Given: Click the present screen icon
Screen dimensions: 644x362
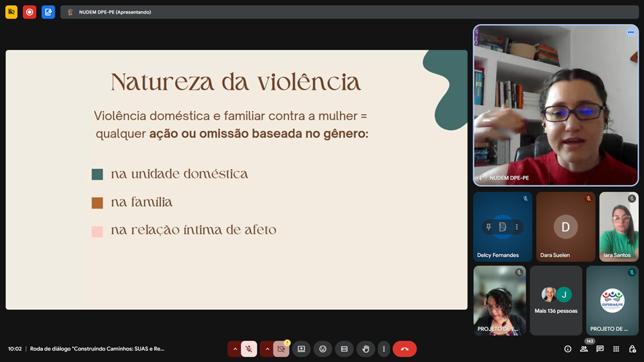Looking at the screenshot, I should [x=301, y=349].
